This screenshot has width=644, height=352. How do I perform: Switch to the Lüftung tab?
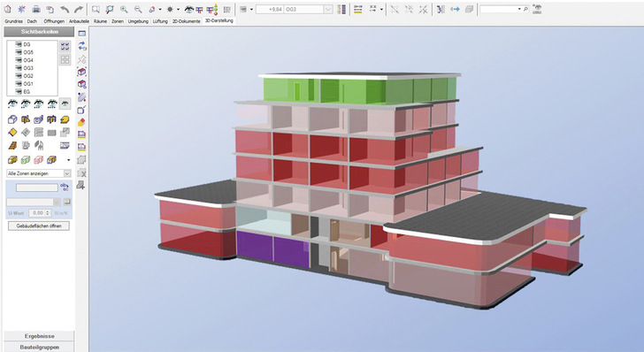(160, 21)
